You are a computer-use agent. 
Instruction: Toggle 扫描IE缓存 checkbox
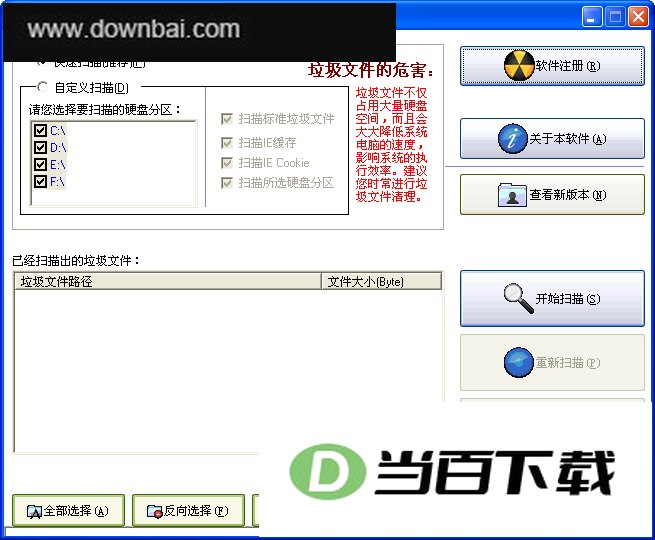tap(227, 143)
